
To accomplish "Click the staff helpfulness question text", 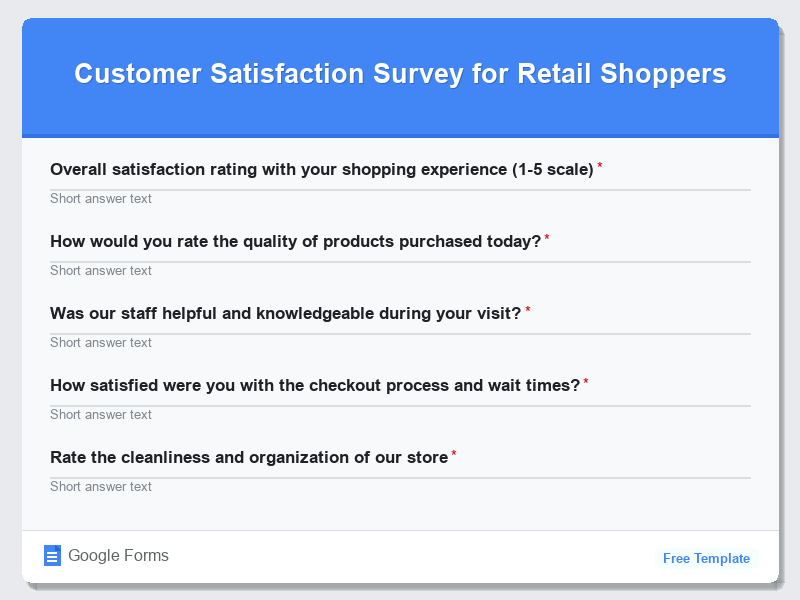I will [x=285, y=313].
